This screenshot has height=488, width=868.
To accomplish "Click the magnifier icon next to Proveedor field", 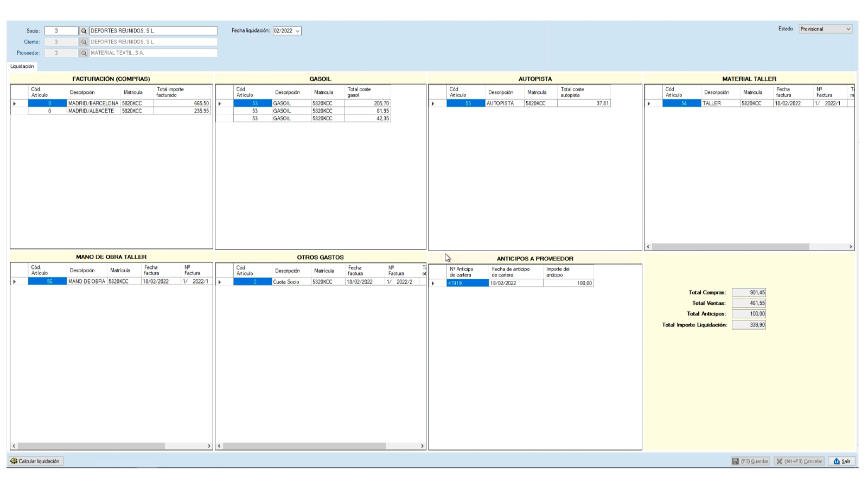I will coord(84,53).
